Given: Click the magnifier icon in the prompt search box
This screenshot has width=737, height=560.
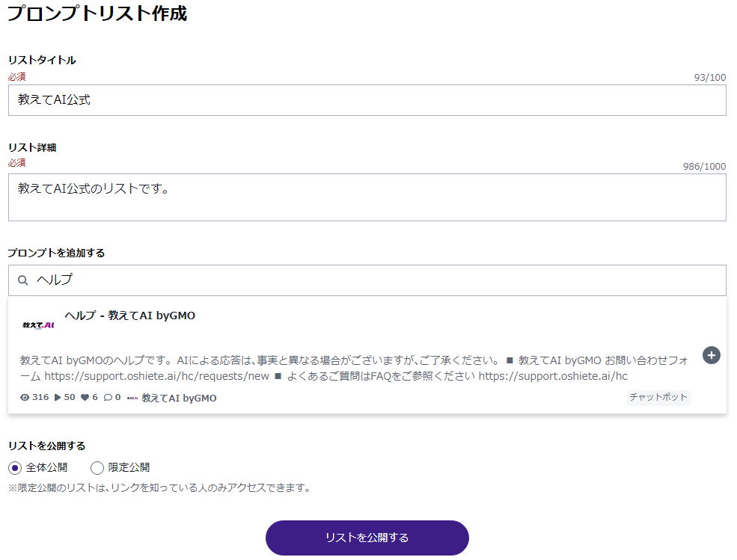Looking at the screenshot, I should 22,280.
